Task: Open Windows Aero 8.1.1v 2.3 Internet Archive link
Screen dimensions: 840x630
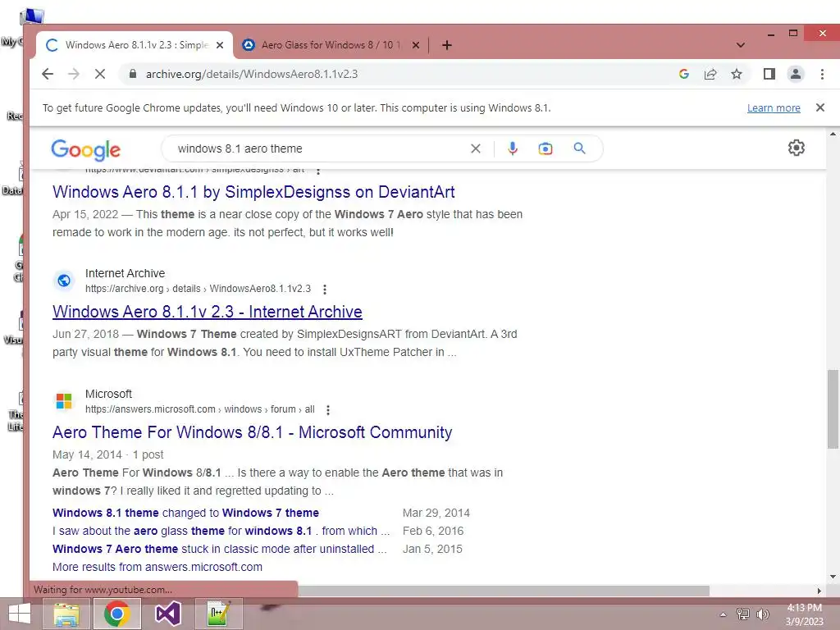Action: pyautogui.click(x=208, y=312)
